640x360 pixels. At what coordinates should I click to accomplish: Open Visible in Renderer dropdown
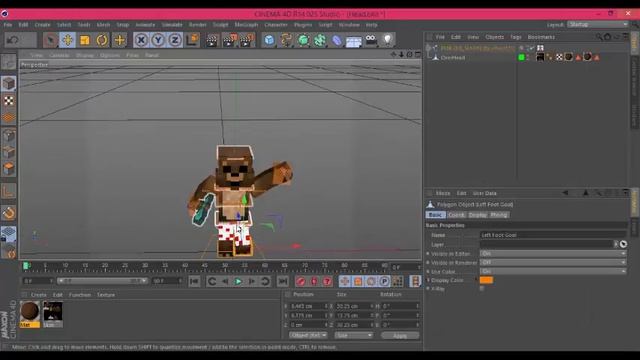tap(553, 262)
